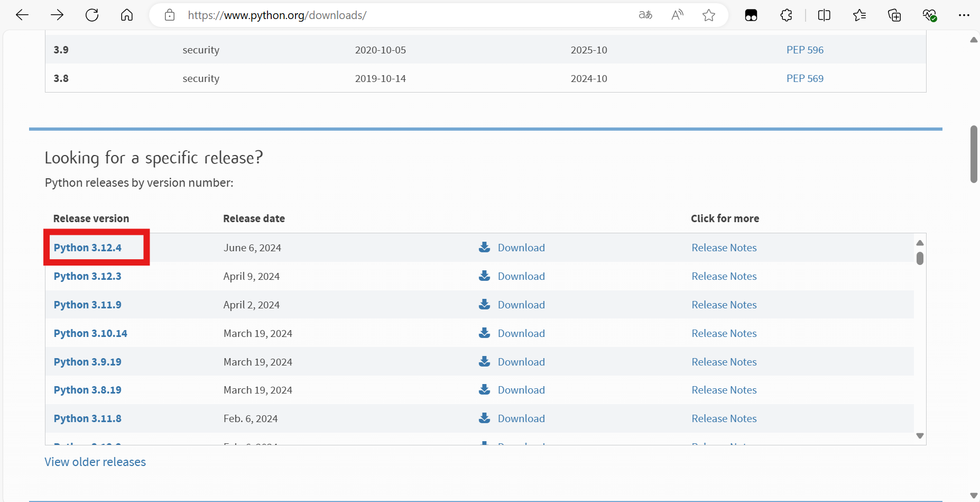Open the browser home page

tap(127, 15)
